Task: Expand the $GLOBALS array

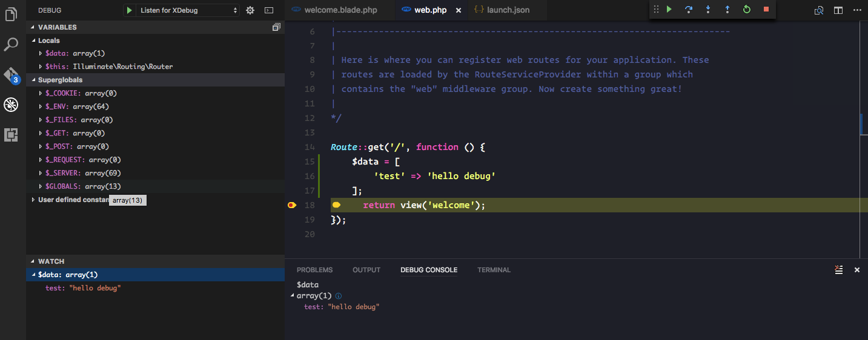Action: [x=41, y=186]
